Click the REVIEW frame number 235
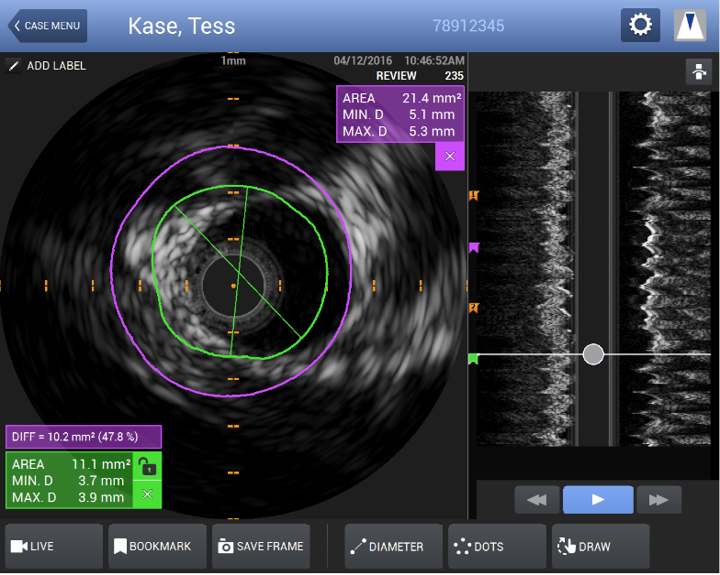The width and height of the screenshot is (720, 575). [x=454, y=76]
